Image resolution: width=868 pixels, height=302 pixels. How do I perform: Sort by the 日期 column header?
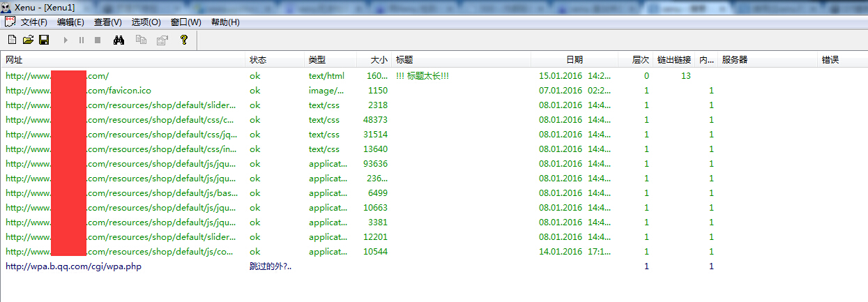pyautogui.click(x=574, y=60)
